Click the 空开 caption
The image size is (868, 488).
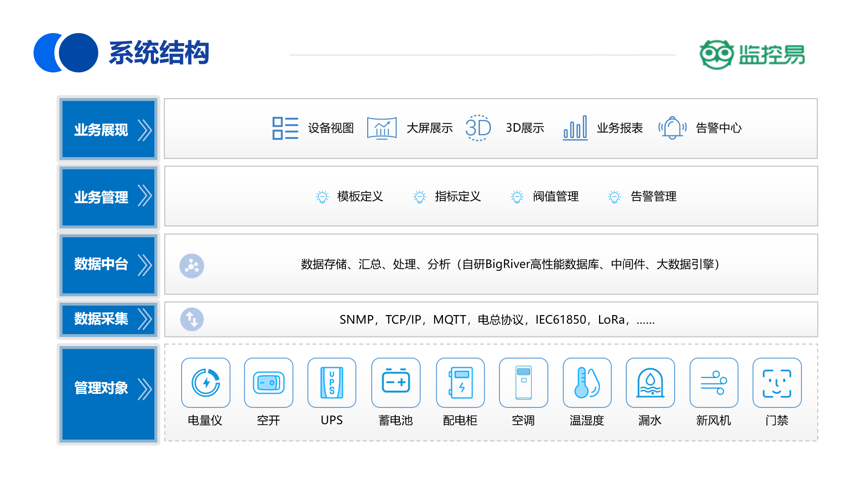269,421
